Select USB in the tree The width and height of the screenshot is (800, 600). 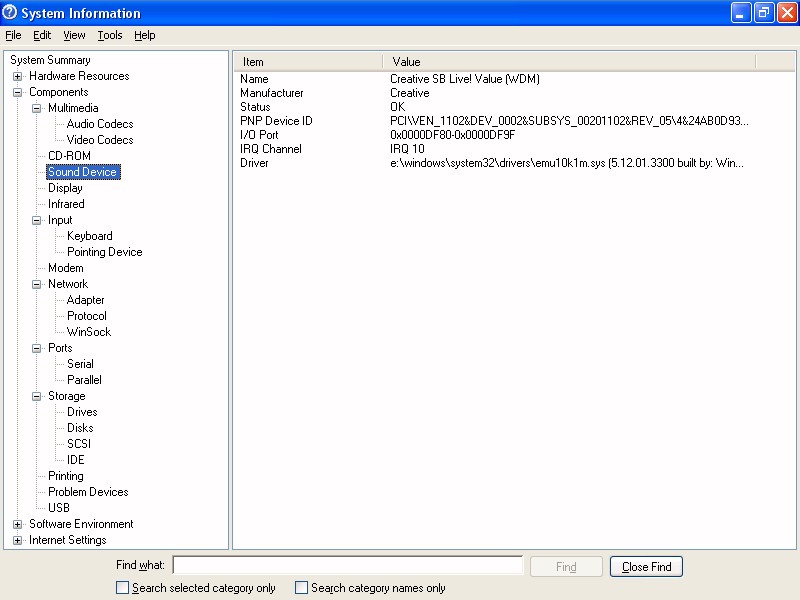click(x=59, y=508)
